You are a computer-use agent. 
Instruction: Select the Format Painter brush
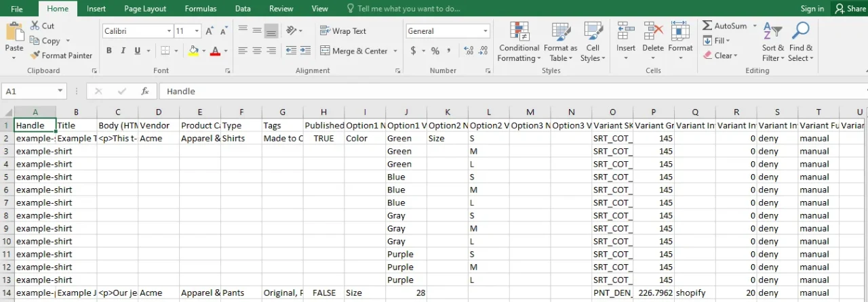[35, 56]
